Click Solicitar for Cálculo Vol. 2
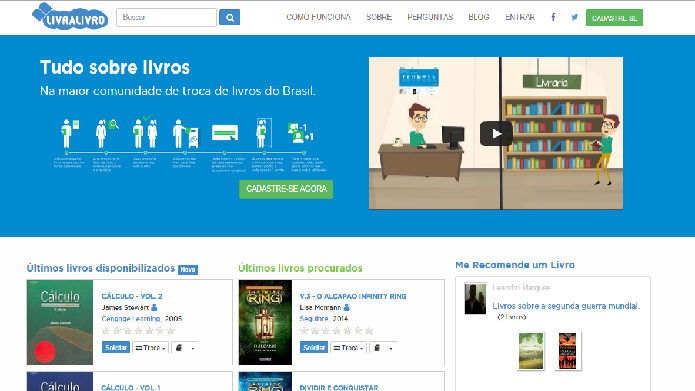 (116, 348)
